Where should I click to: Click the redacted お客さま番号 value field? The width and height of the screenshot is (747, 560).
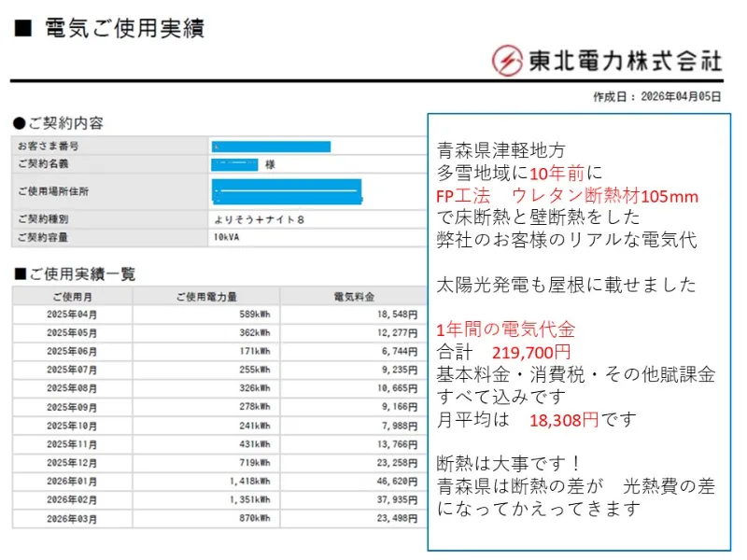tap(272, 147)
